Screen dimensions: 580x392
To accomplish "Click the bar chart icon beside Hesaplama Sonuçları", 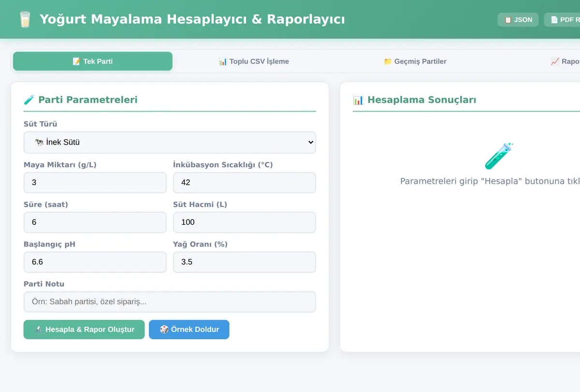I will click(x=358, y=100).
